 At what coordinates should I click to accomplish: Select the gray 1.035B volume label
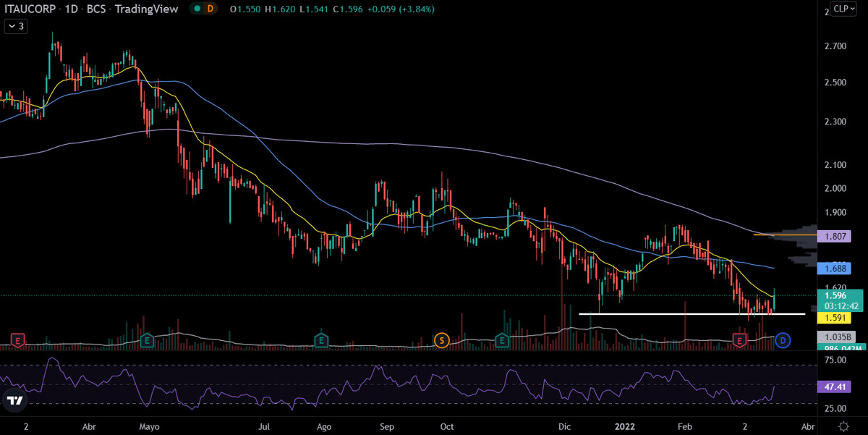click(835, 337)
